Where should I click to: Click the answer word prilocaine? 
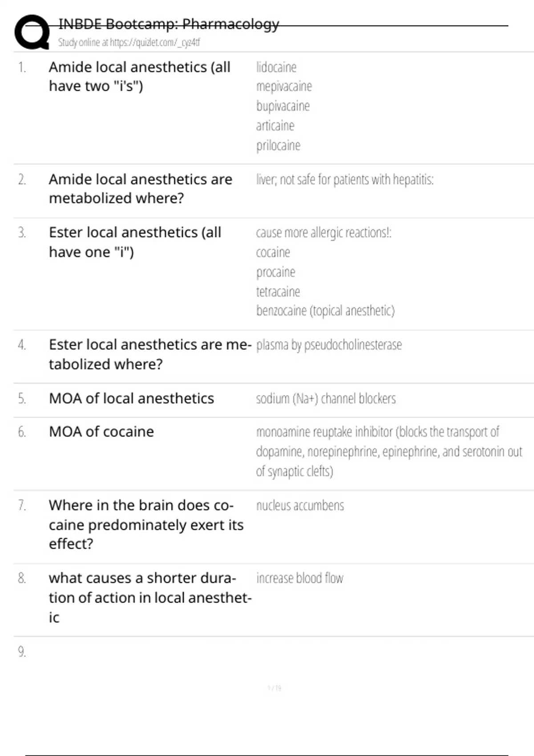(x=278, y=145)
